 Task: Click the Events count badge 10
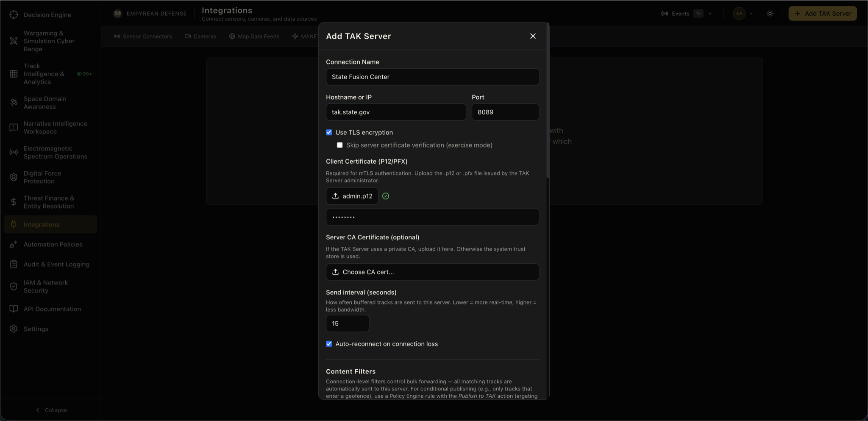tap(698, 14)
